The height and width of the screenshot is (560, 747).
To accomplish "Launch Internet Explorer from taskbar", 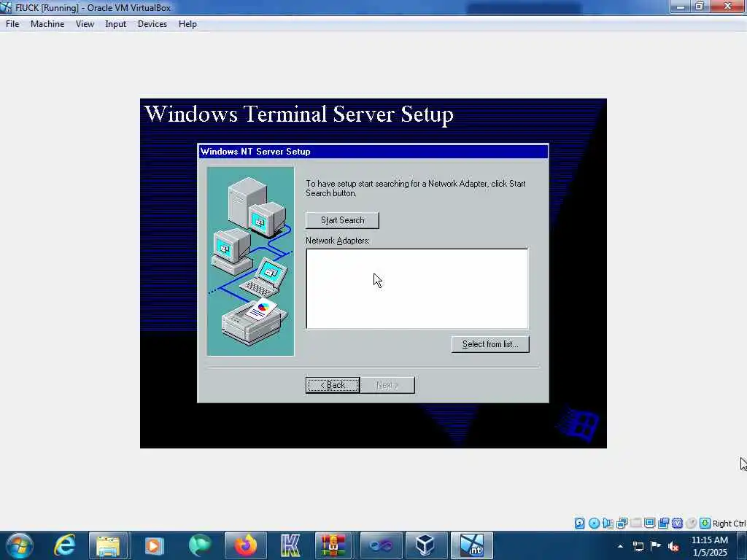I will (65, 545).
